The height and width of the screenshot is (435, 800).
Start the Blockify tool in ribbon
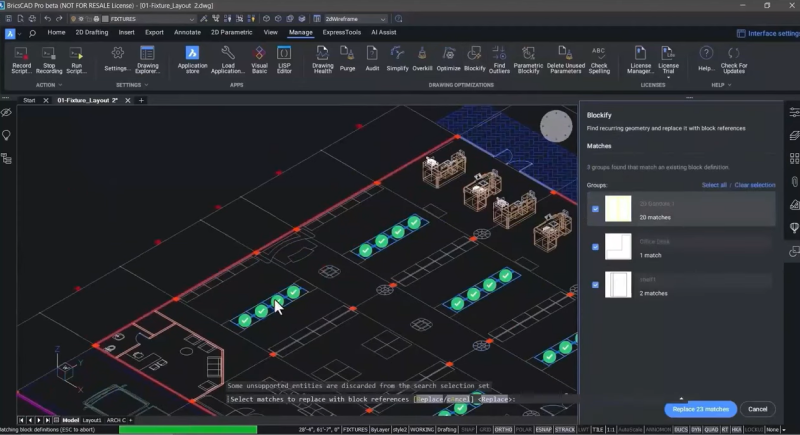pyautogui.click(x=475, y=54)
